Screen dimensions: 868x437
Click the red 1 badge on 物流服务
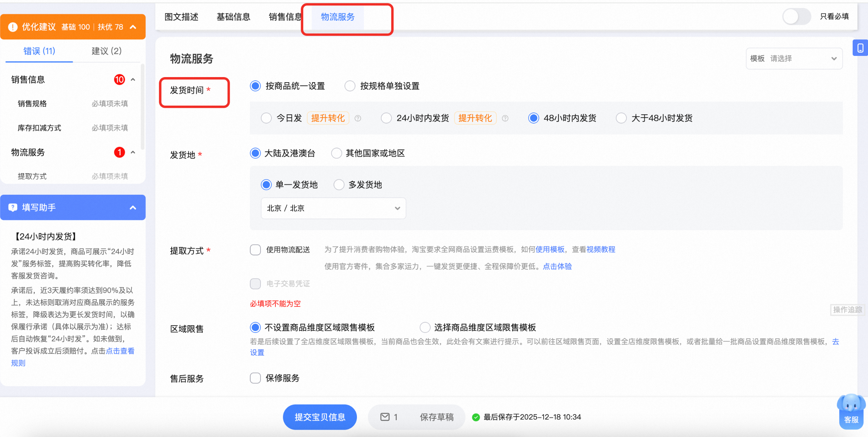[119, 152]
